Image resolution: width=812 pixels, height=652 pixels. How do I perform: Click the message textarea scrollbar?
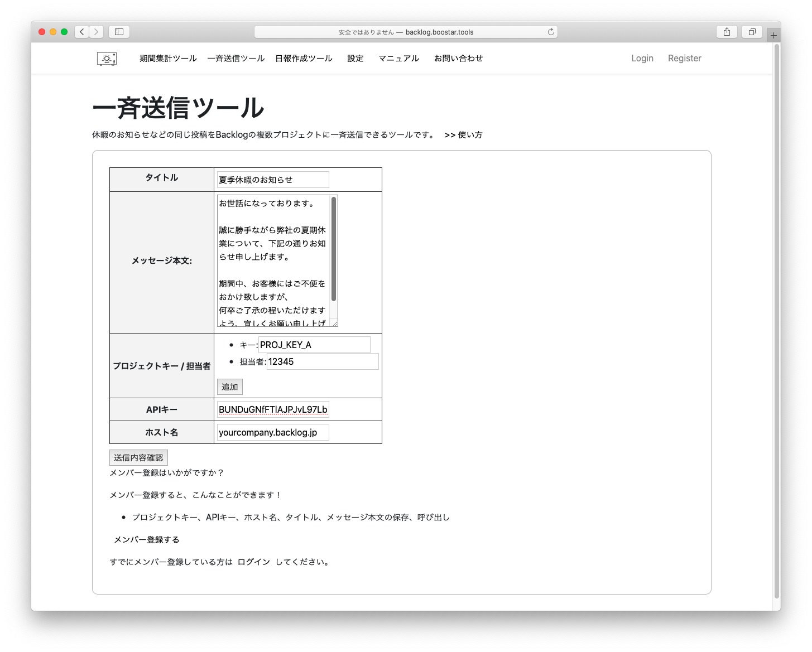[334, 249]
